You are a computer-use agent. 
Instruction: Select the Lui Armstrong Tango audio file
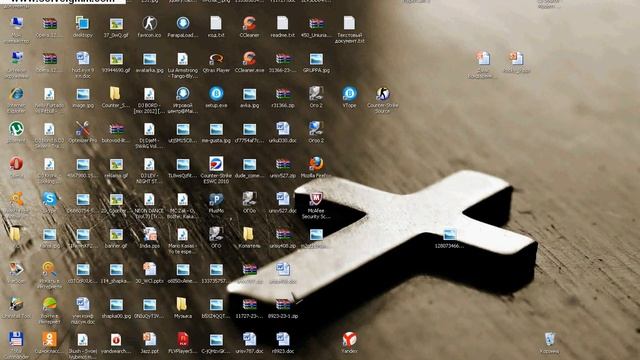[x=182, y=59]
